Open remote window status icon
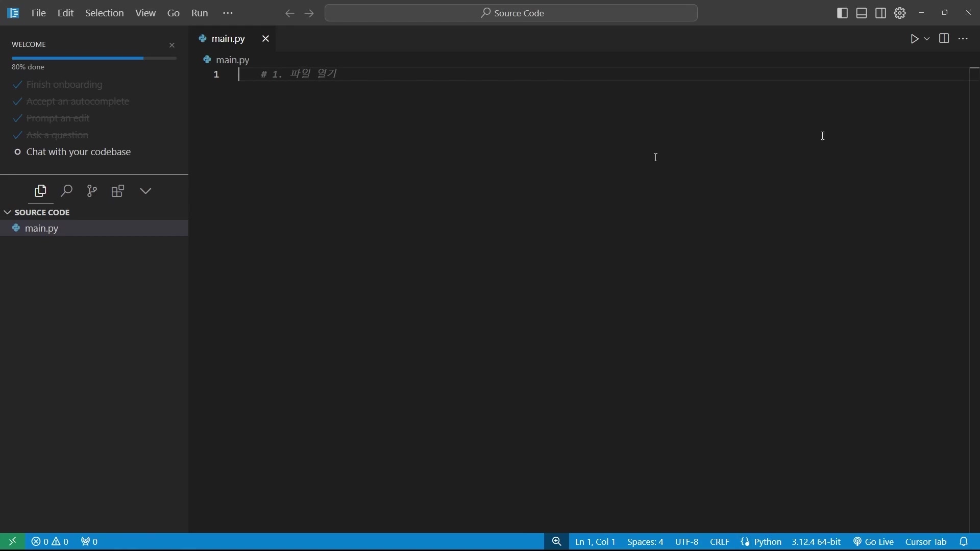Screen dimensions: 980x551 click(13, 542)
